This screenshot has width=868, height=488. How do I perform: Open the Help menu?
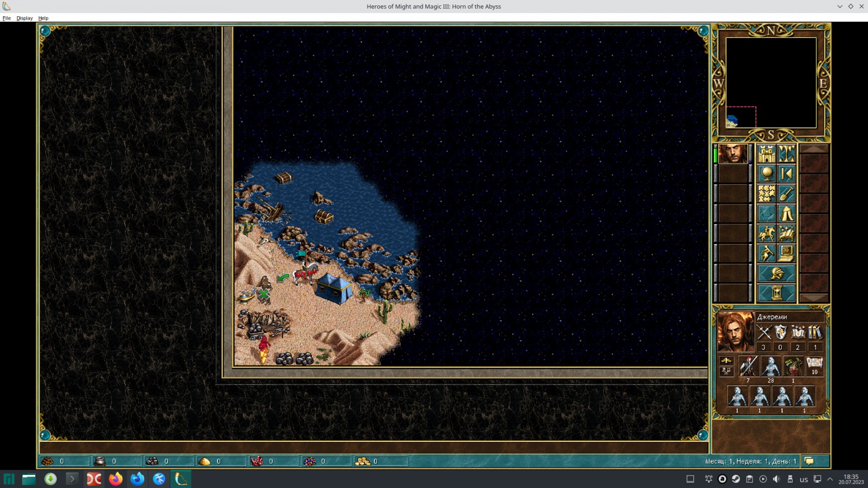pos(43,18)
